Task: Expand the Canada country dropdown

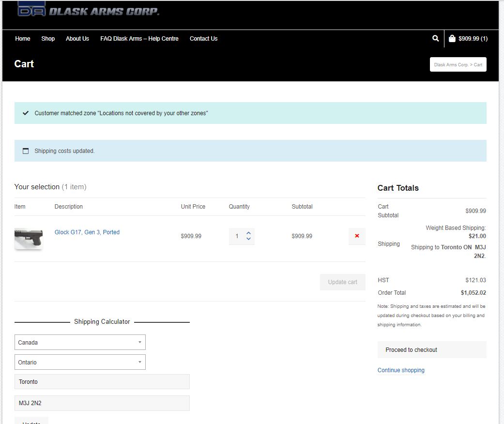Action: coord(80,342)
